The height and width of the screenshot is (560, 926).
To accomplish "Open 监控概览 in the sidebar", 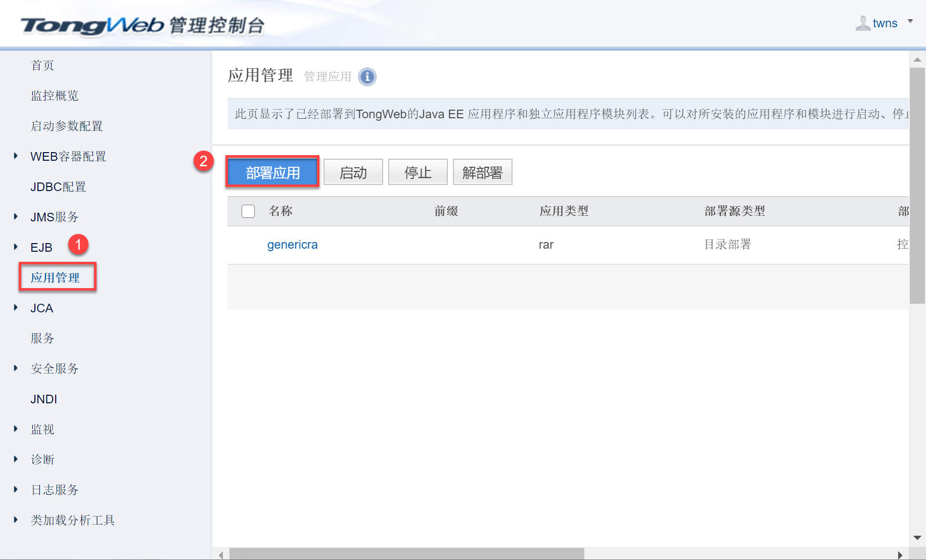I will [x=55, y=96].
